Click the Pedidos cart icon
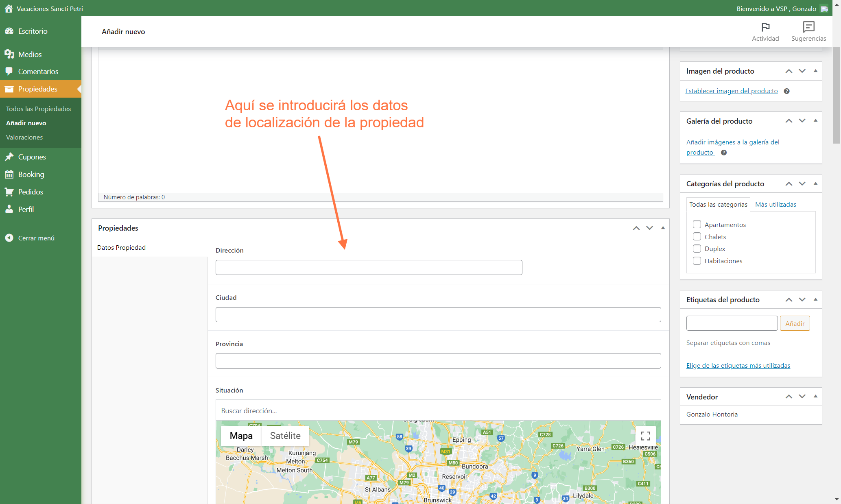841x504 pixels. (9, 192)
